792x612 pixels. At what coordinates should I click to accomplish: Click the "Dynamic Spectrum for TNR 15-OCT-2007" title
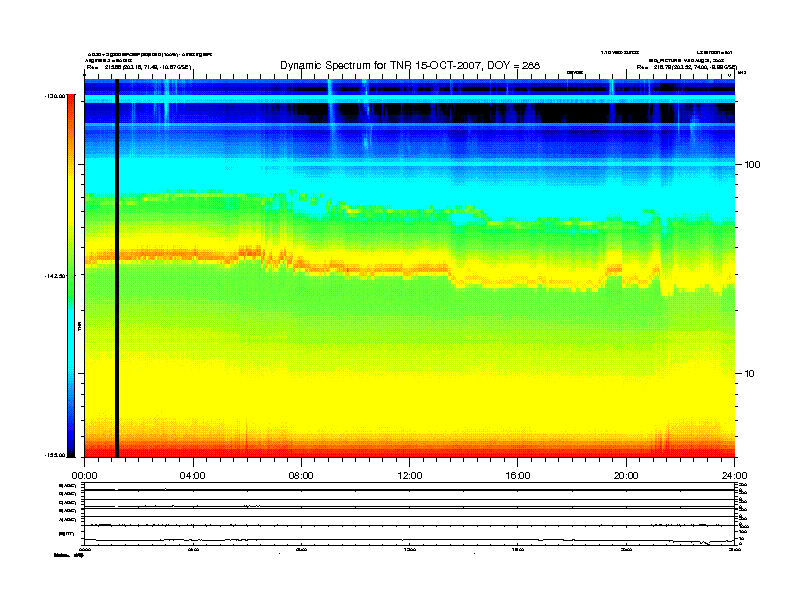[410, 65]
